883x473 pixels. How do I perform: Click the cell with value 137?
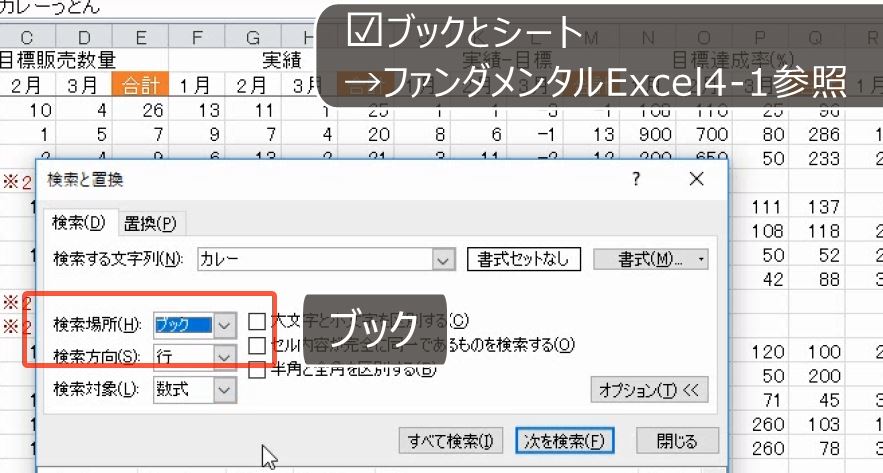click(x=817, y=207)
